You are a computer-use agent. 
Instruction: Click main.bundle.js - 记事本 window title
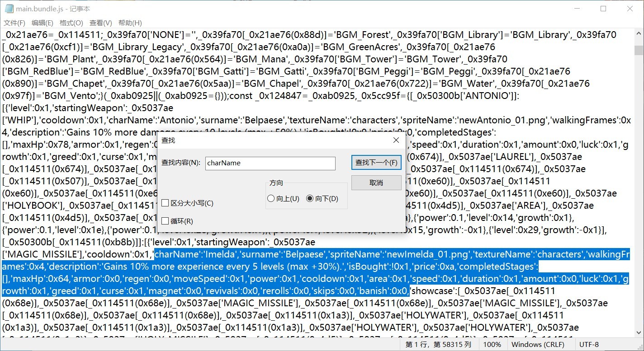(x=53, y=9)
